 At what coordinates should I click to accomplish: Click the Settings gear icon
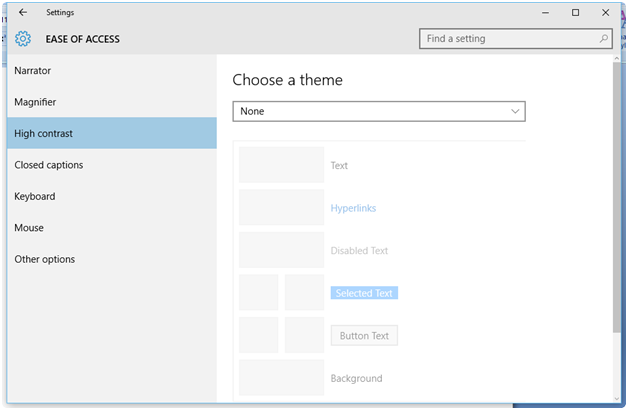pyautogui.click(x=23, y=39)
